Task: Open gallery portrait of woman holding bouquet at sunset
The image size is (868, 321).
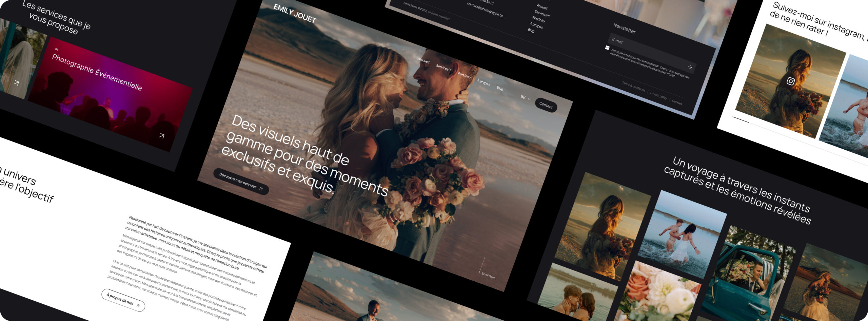Action: click(603, 226)
